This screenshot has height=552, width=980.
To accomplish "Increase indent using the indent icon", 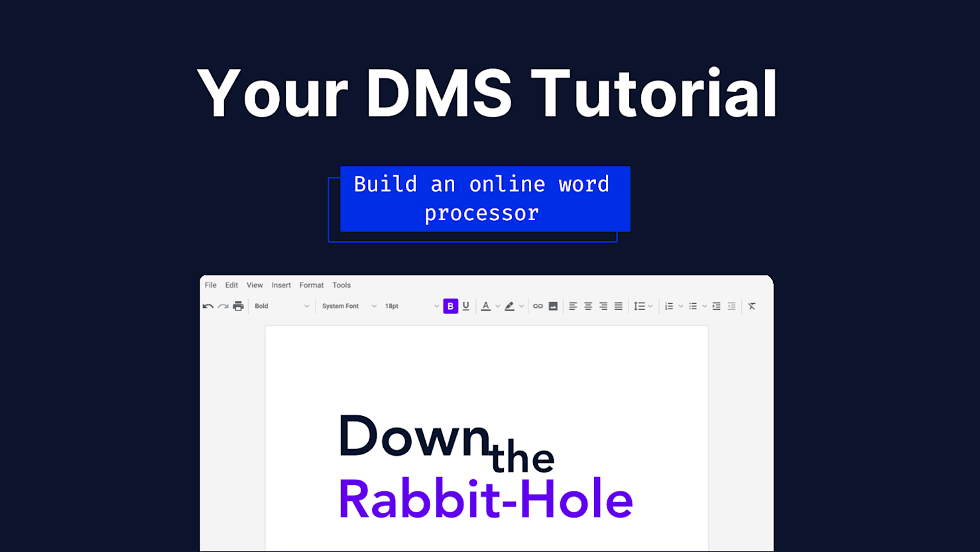I will 716,306.
